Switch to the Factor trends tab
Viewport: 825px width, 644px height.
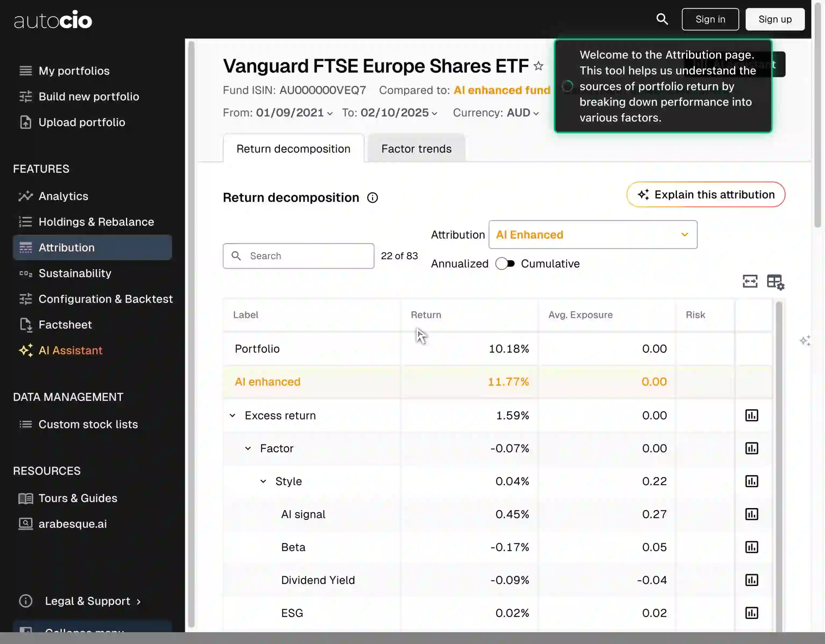416,148
